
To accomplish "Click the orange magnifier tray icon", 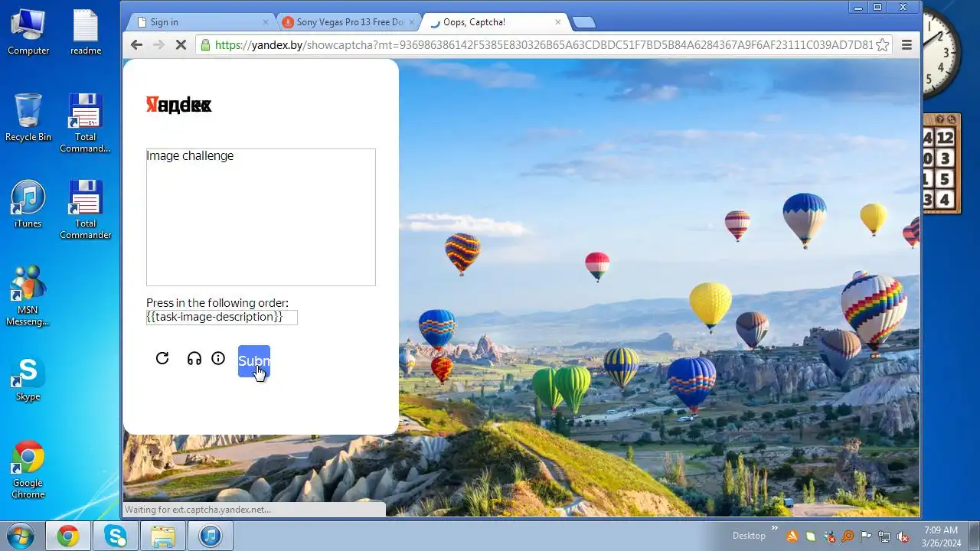I will (848, 536).
